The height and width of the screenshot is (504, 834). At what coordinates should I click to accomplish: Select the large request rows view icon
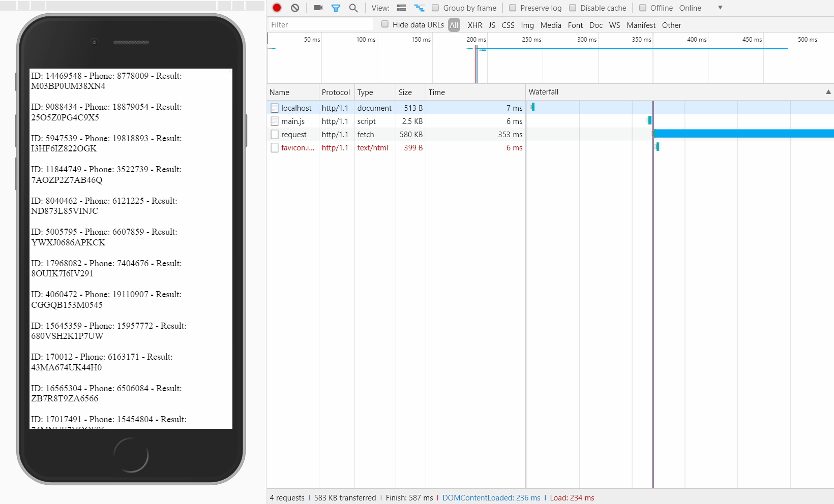[x=401, y=8]
